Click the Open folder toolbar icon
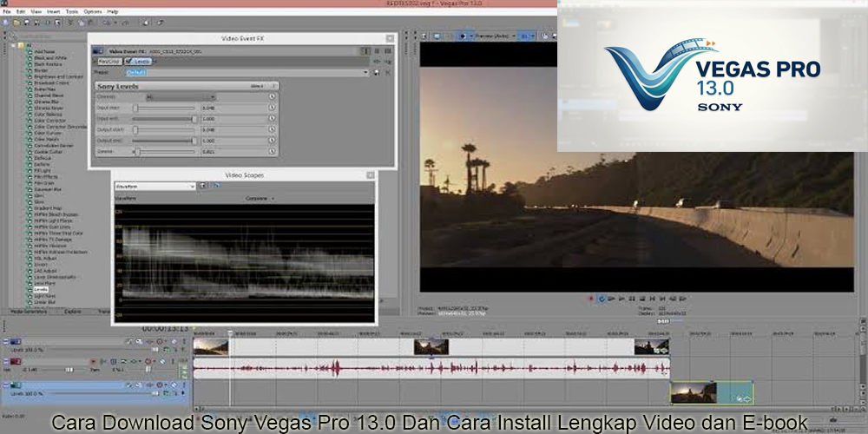Image resolution: width=868 pixels, height=434 pixels. pos(17,23)
